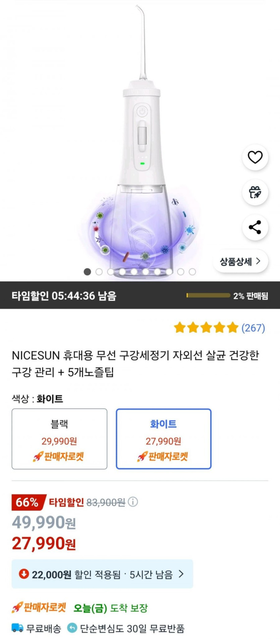The image size is (280, 644).
Task: Go to the second image indicator dot
Action: pyautogui.click(x=99, y=272)
